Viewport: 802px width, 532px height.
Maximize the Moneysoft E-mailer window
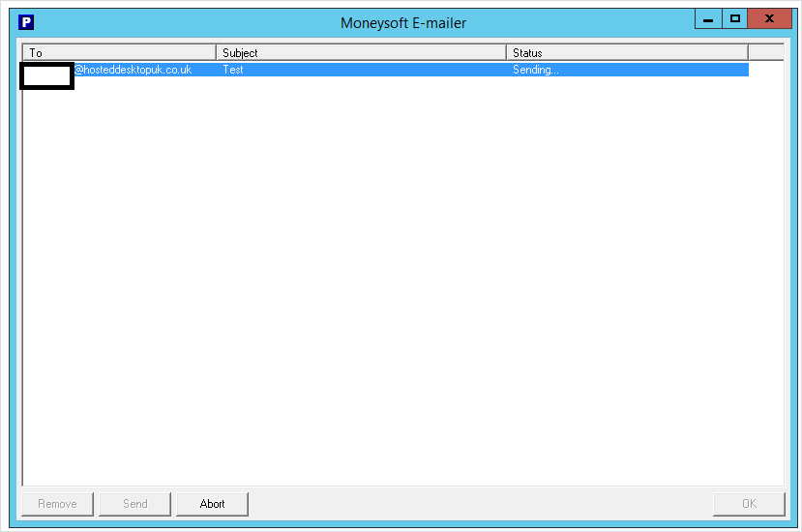(735, 19)
